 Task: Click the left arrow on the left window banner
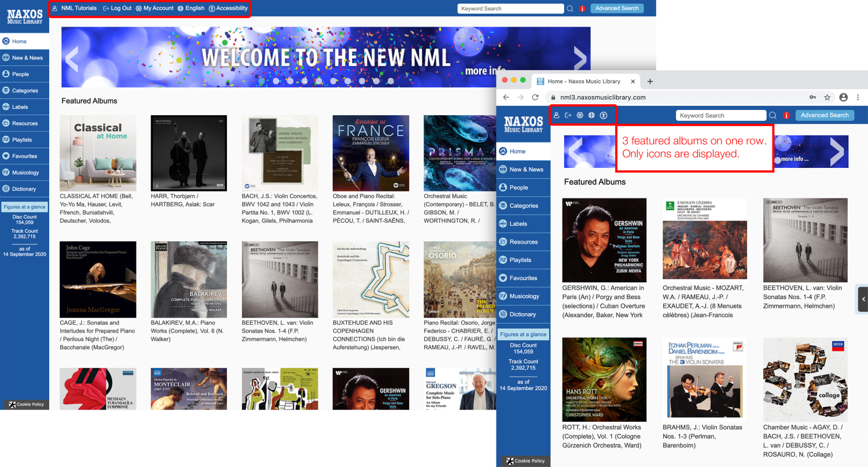pos(72,58)
